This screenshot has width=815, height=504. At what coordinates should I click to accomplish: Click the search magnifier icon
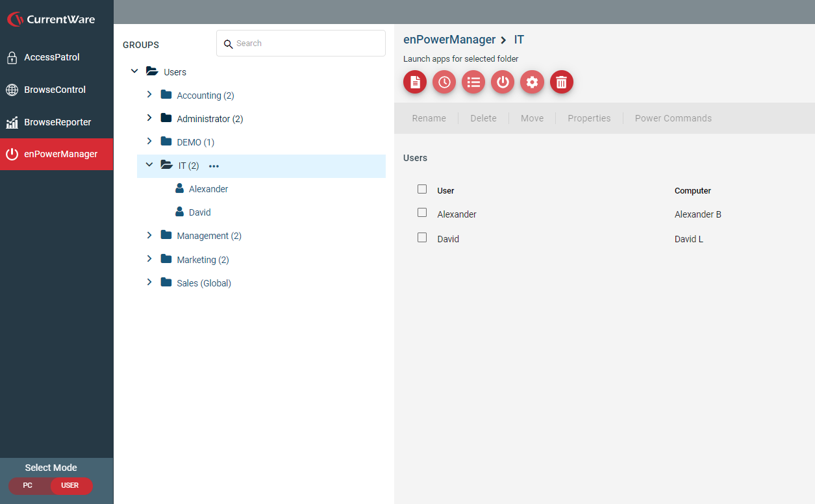[228, 44]
